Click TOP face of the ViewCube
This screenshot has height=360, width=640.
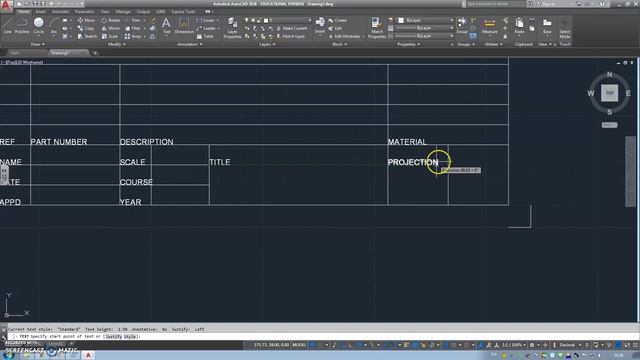pos(609,93)
